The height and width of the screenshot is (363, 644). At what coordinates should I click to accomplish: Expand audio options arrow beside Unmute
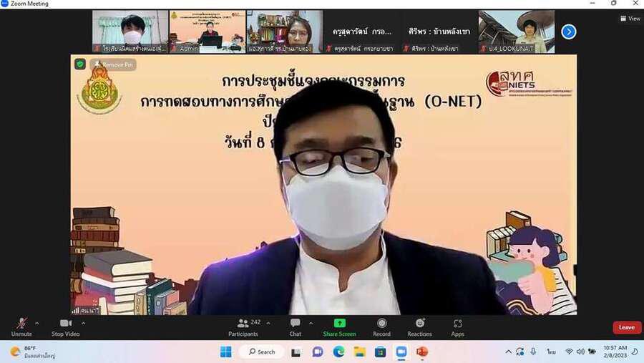(37, 323)
